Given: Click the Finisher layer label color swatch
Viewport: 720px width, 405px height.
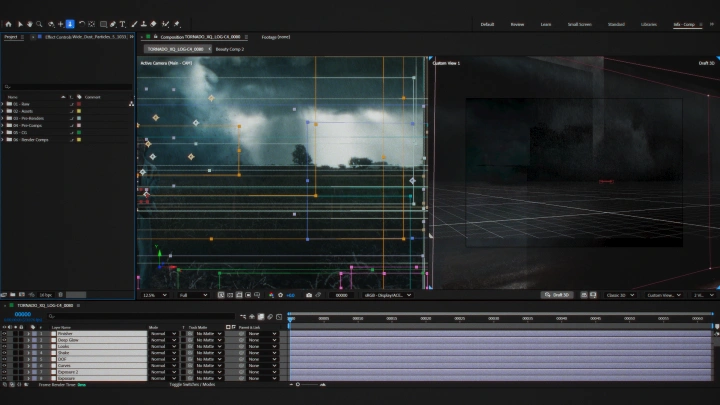Looking at the screenshot, I should tap(34, 334).
